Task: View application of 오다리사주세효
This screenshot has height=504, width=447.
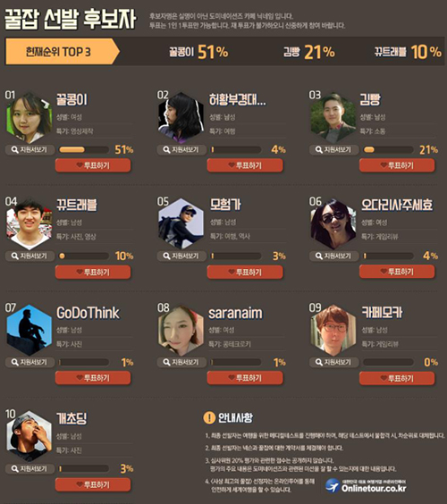Action: pyautogui.click(x=333, y=256)
